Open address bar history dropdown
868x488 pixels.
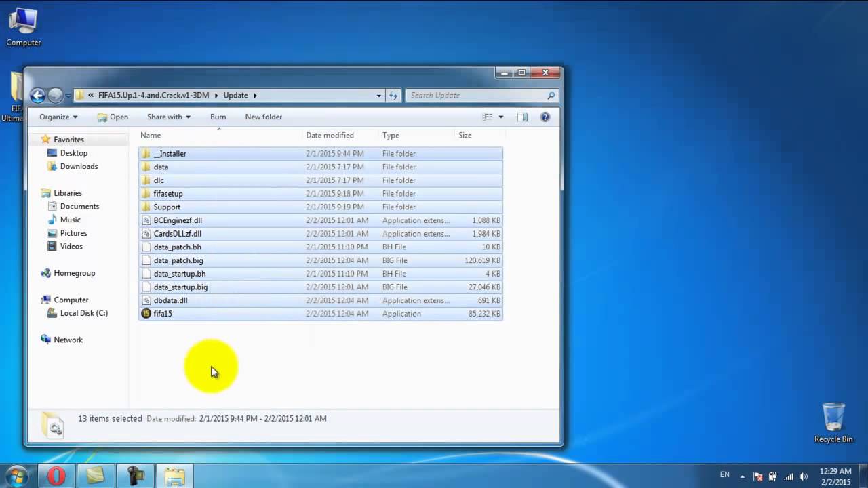(379, 96)
